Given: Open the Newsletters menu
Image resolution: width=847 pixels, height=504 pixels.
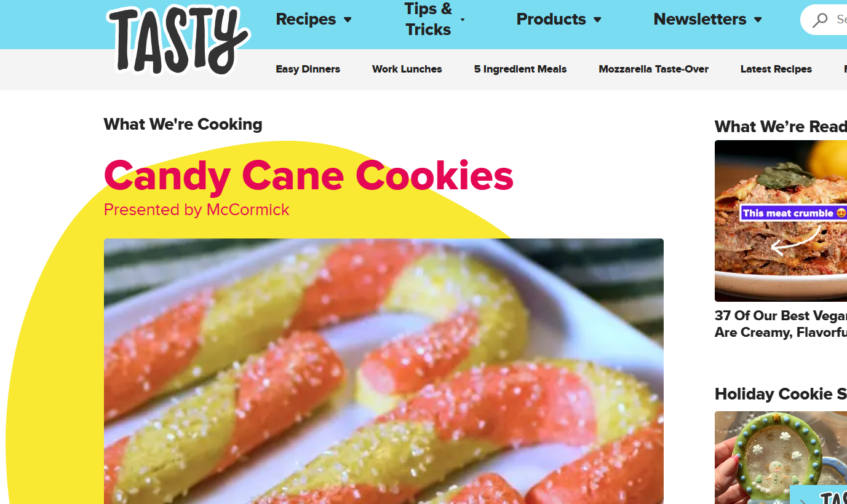Looking at the screenshot, I should point(700,20).
